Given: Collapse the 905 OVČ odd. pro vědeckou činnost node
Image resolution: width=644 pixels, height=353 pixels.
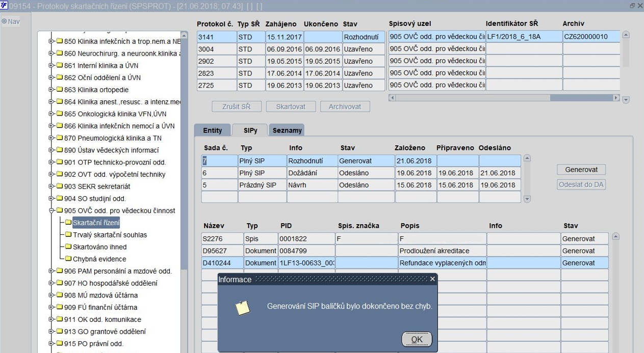Looking at the screenshot, I should (x=51, y=210).
